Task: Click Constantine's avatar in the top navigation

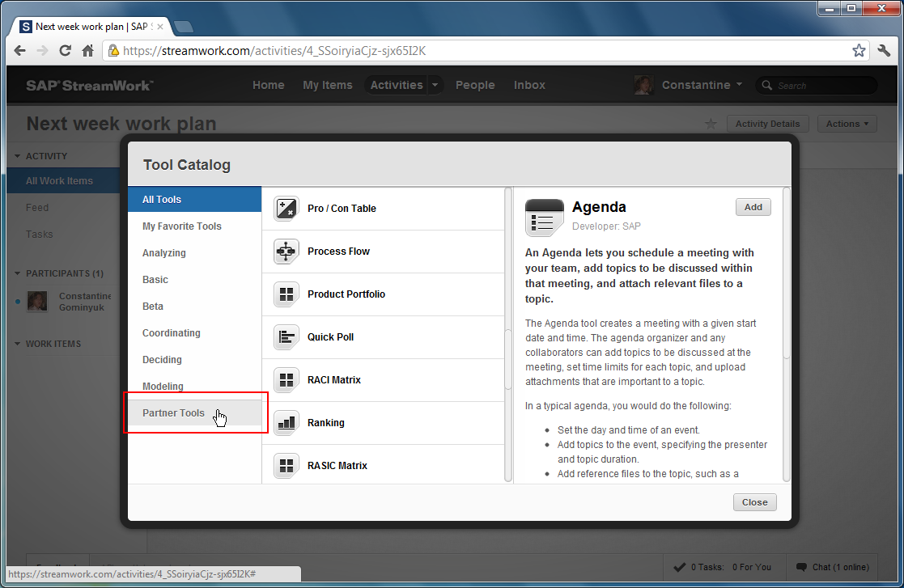Action: pyautogui.click(x=643, y=85)
